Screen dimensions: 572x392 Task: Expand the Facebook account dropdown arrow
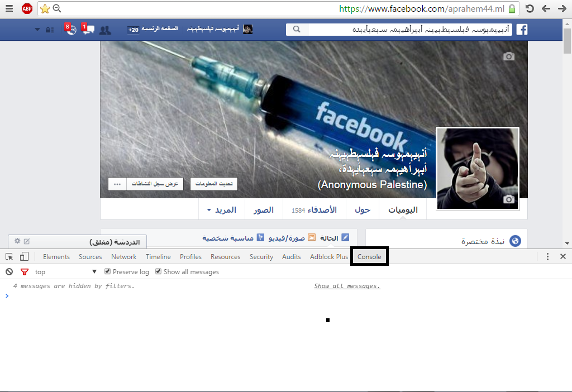[x=37, y=30]
